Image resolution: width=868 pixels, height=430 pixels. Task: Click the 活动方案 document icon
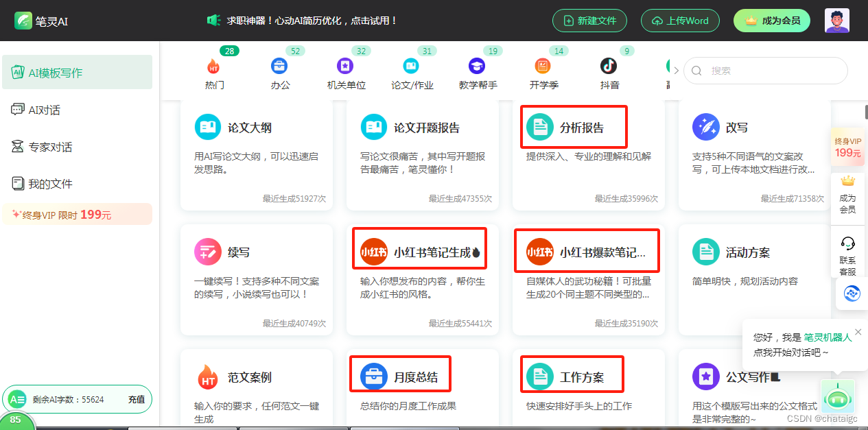coord(706,252)
